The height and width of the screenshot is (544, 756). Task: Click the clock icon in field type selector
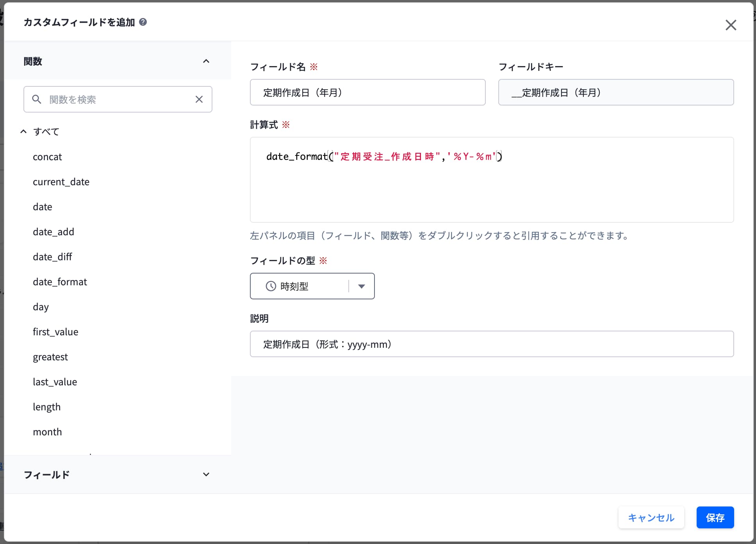pyautogui.click(x=271, y=286)
